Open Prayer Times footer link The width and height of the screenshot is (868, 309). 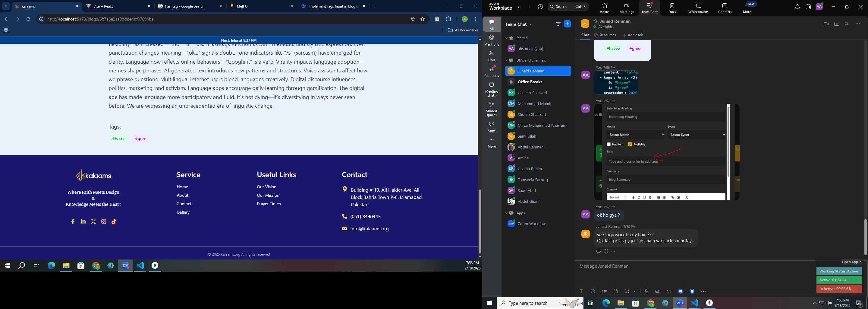click(269, 204)
